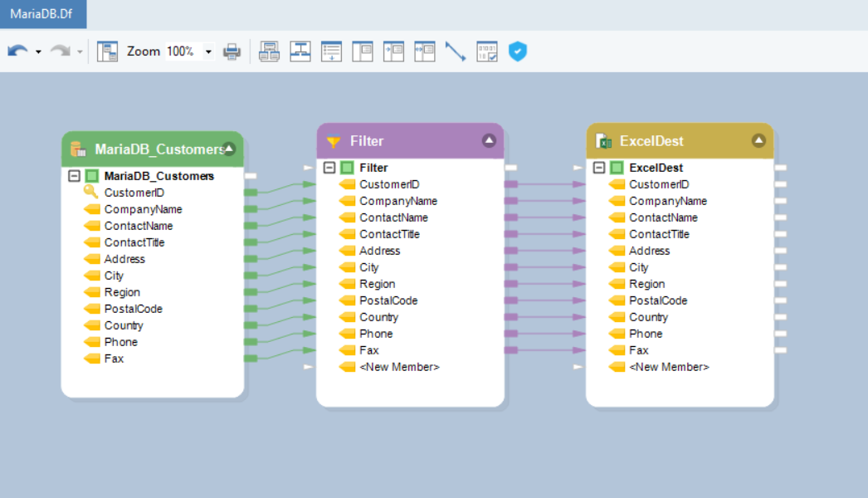The width and height of the screenshot is (868, 498).
Task: Collapse the ExcelDest tree root node
Action: pos(599,168)
